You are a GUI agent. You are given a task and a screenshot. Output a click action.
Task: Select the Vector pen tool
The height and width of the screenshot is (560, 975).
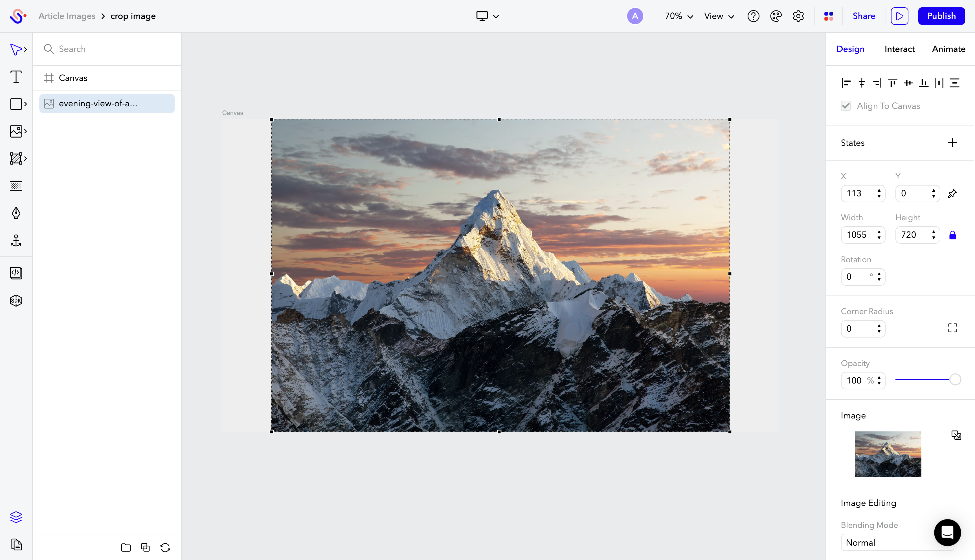tap(16, 213)
